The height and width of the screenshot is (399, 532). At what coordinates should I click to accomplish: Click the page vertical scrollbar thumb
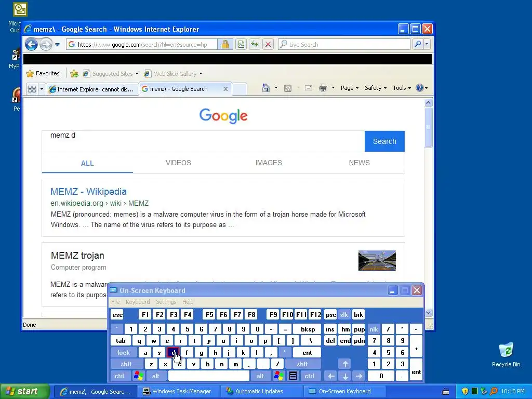[428, 127]
